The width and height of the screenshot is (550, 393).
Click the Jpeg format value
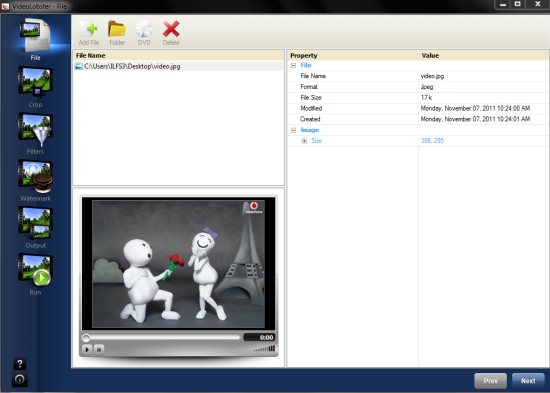pos(427,87)
